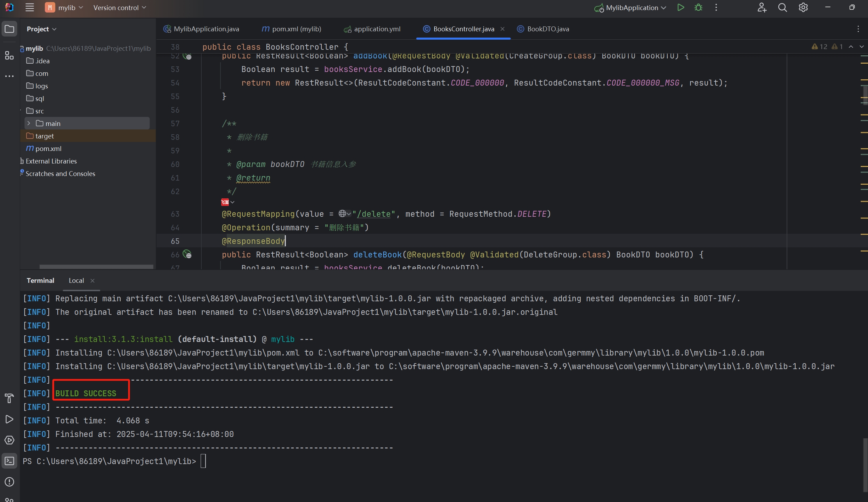Open the Structure tool window icon
868x502 pixels.
(x=9, y=55)
